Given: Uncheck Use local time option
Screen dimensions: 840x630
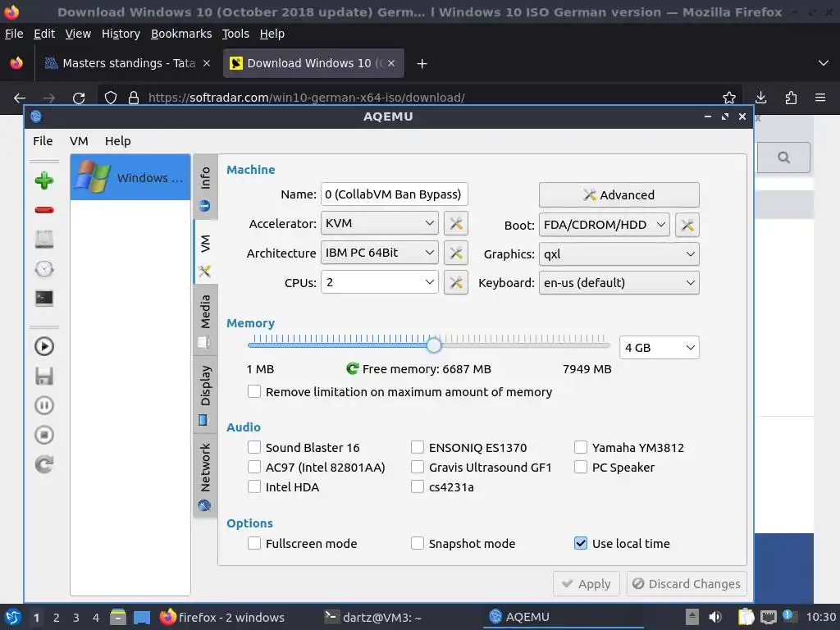Looking at the screenshot, I should [581, 543].
